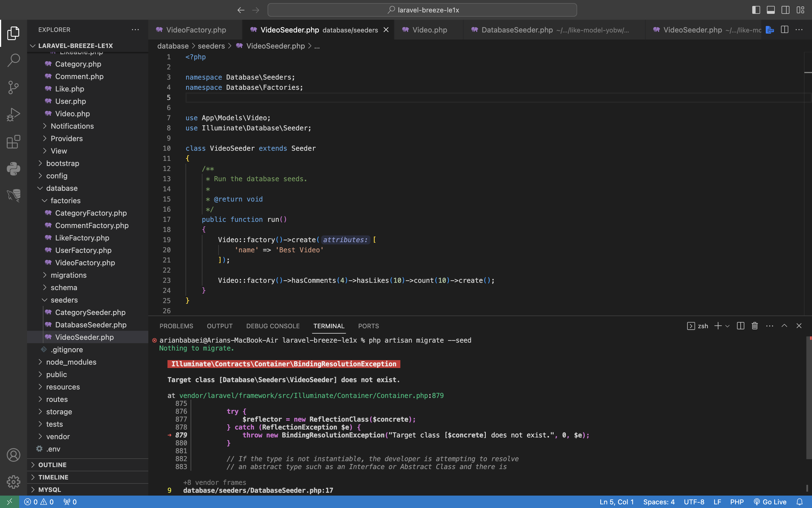Click the PHP tool icon in editor toolbar

tap(770, 30)
